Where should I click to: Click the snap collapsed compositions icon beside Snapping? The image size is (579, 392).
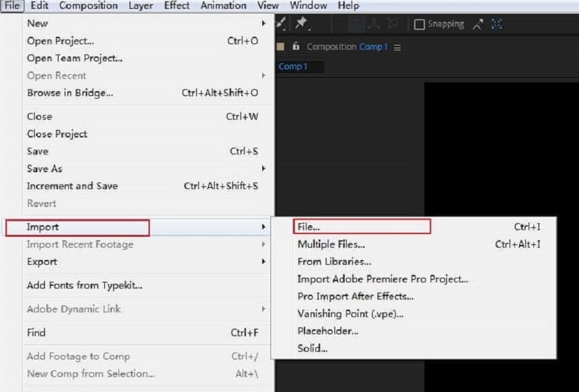point(478,24)
